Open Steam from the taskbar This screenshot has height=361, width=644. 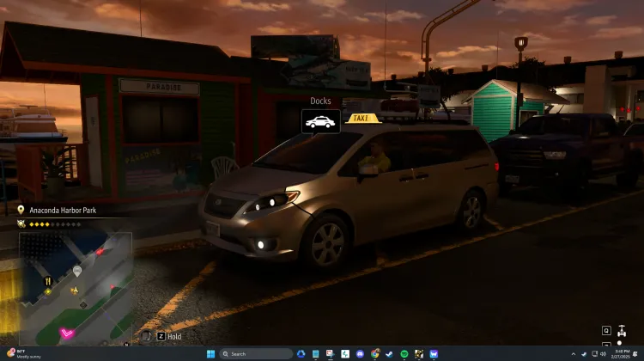[x=389, y=354]
